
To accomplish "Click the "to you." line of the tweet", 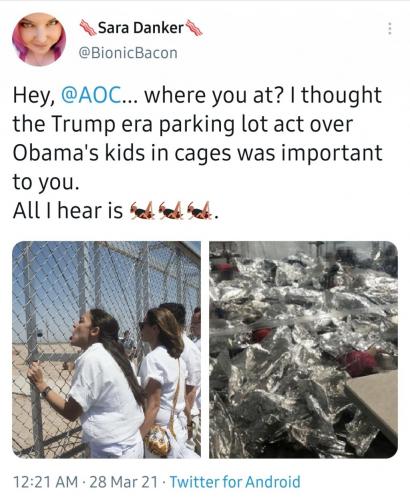I will pyautogui.click(x=46, y=182).
